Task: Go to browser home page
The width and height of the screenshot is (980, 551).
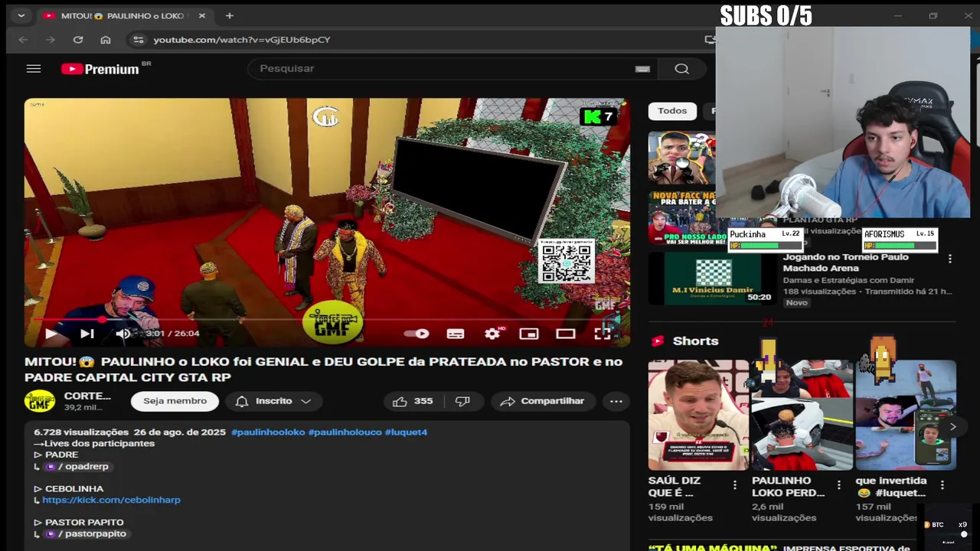Action: tap(106, 40)
